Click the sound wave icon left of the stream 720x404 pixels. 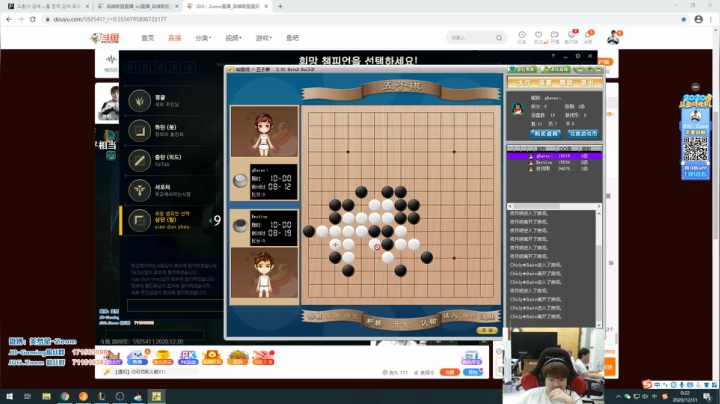110,60
